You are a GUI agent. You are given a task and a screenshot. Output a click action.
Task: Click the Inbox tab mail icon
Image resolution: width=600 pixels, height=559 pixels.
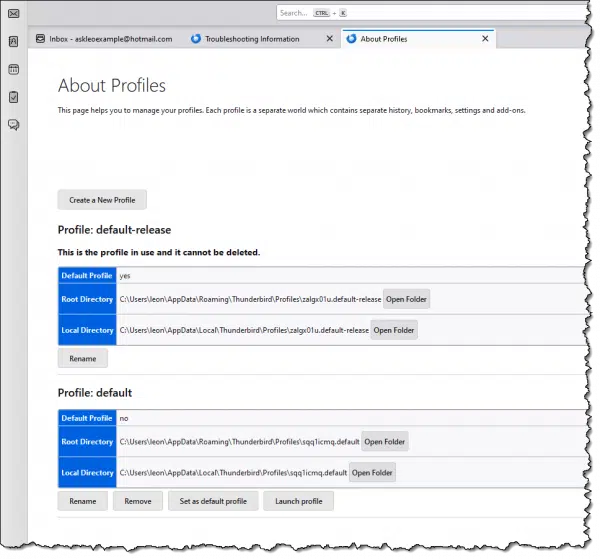pyautogui.click(x=40, y=39)
